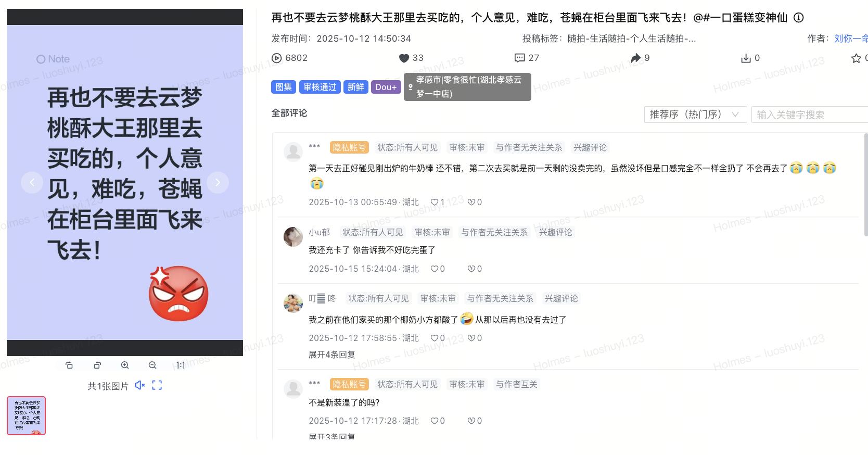Click 隐私账号 badge on the first comment
Image resolution: width=868 pixels, height=455 pixels.
coord(350,147)
